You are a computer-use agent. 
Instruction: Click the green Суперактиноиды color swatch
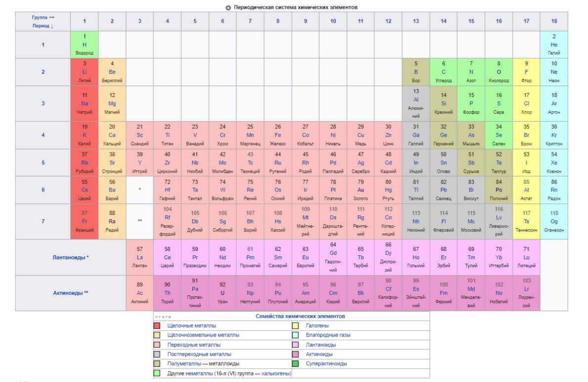point(296,364)
